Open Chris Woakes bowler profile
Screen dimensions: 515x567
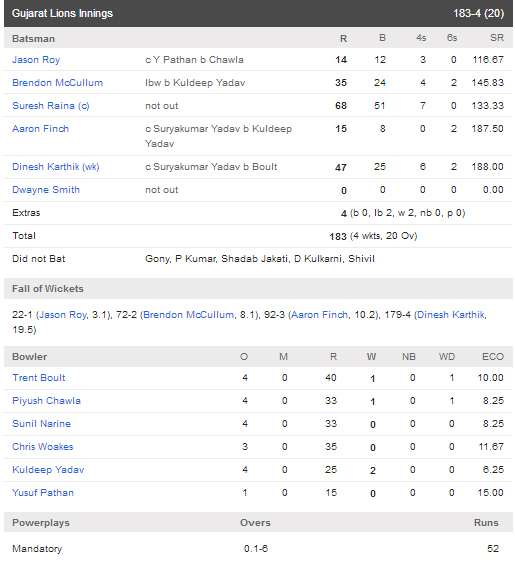click(43, 447)
